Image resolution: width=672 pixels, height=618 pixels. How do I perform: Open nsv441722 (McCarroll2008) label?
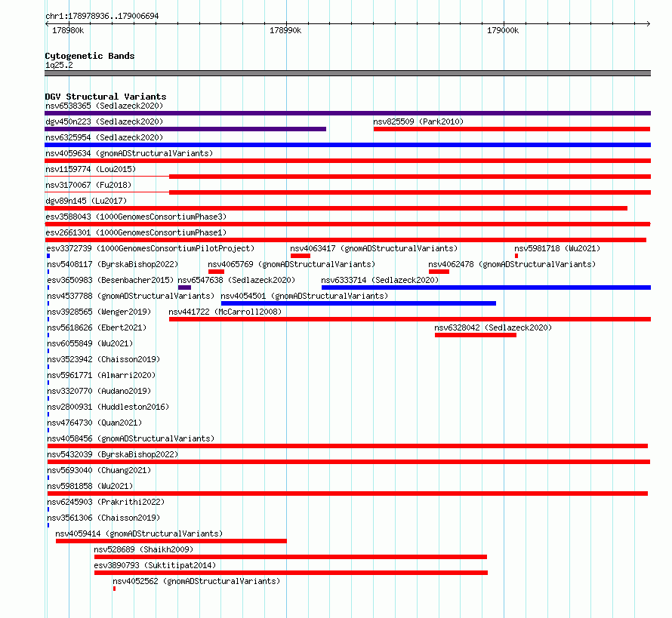225,312
